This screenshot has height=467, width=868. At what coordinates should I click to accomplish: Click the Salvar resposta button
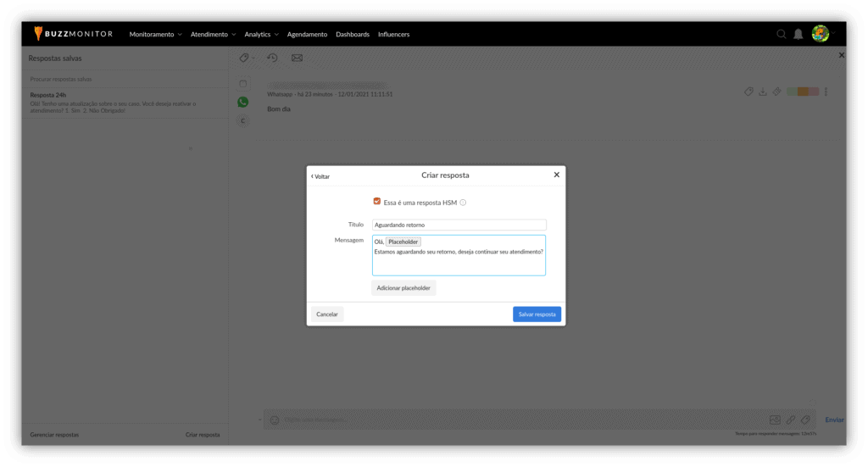tap(537, 314)
